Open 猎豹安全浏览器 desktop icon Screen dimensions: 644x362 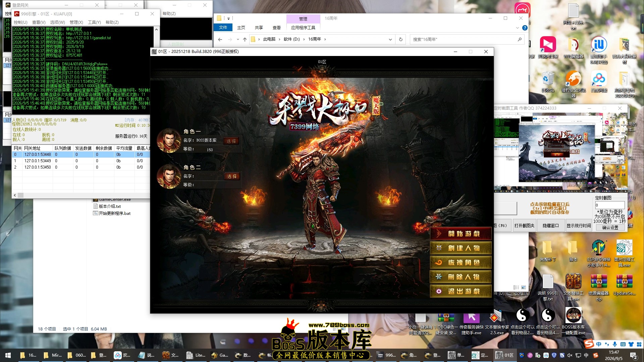click(x=574, y=84)
